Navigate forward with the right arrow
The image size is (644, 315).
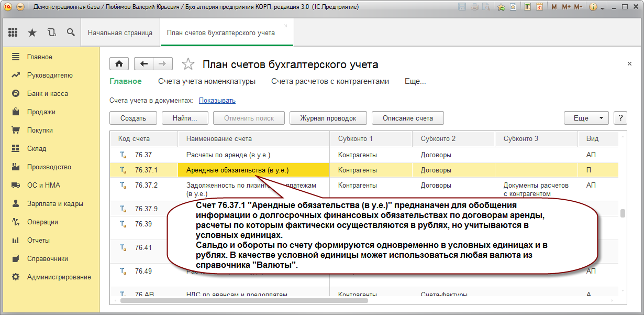[x=163, y=64]
